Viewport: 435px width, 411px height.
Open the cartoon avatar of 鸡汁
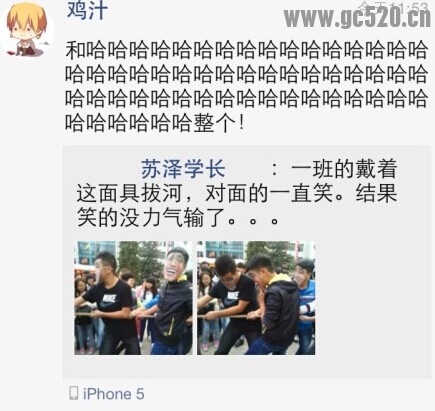pos(28,29)
